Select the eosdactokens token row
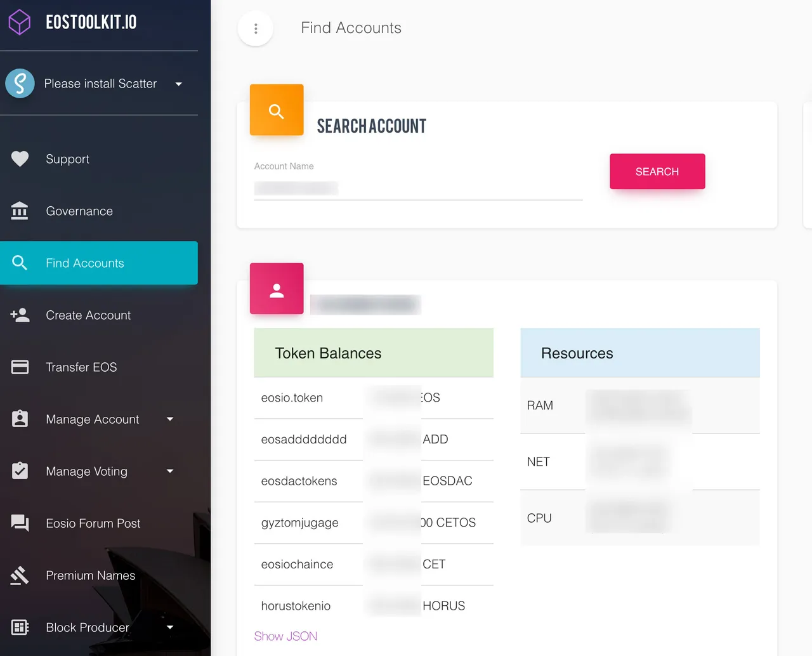The width and height of the screenshot is (812, 656). coord(374,481)
